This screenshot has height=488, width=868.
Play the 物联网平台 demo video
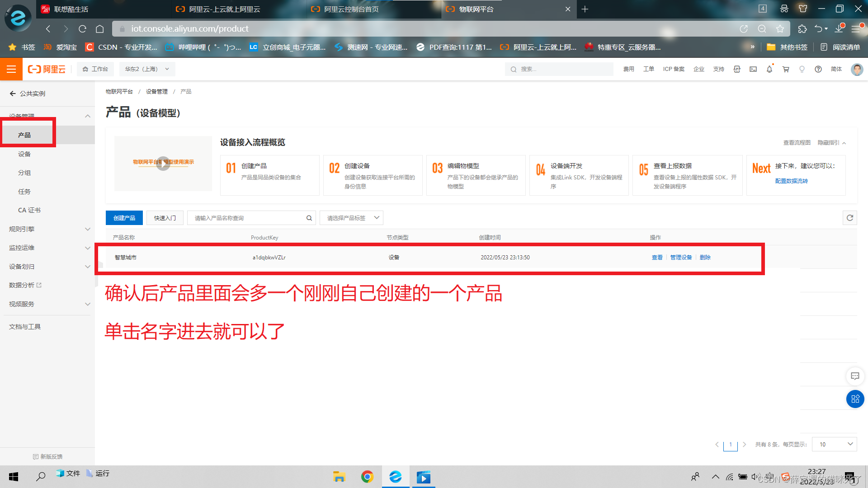pos(163,164)
